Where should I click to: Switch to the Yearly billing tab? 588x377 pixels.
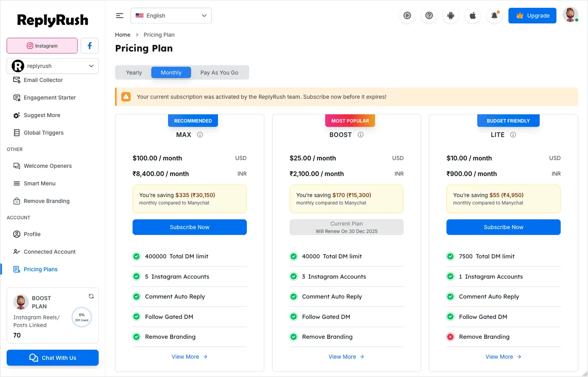[x=134, y=73]
